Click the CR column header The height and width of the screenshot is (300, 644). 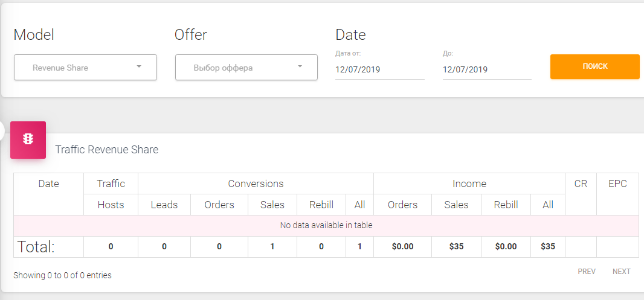coord(581,184)
